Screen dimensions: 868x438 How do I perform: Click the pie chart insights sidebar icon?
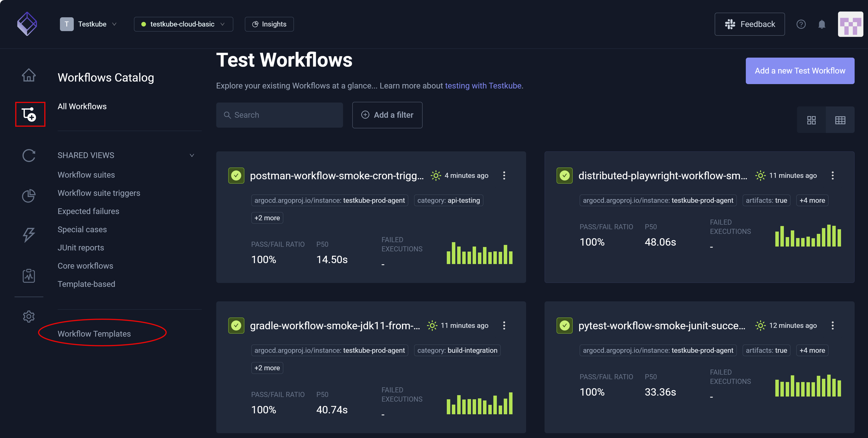click(x=29, y=196)
